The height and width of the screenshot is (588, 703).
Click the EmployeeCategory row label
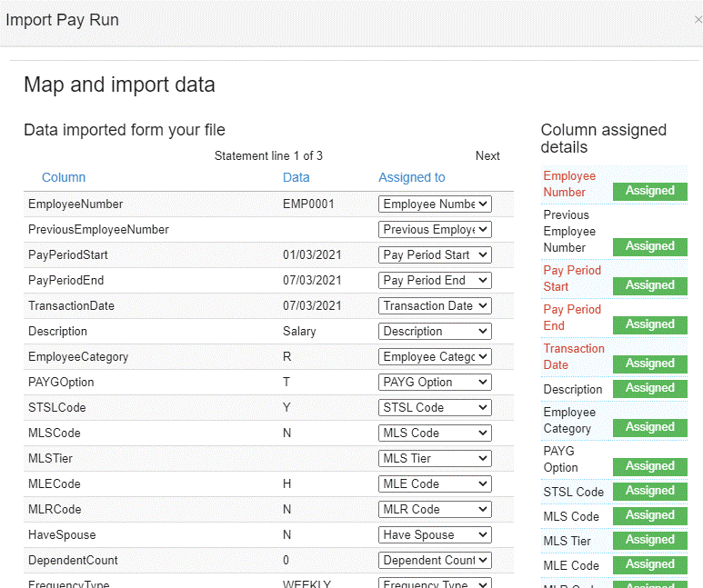click(x=78, y=357)
